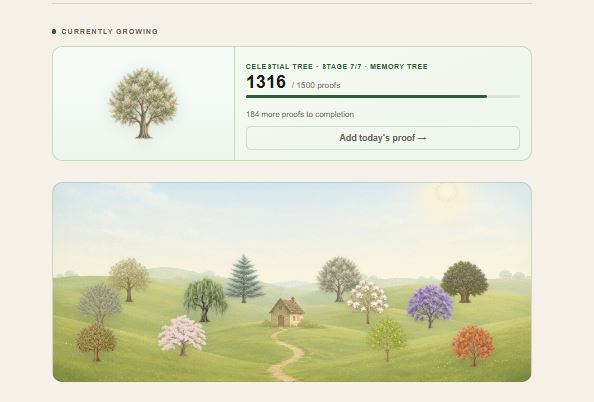The height and width of the screenshot is (402, 594).
Task: Click the current Celestial tree illustration
Action: click(143, 103)
